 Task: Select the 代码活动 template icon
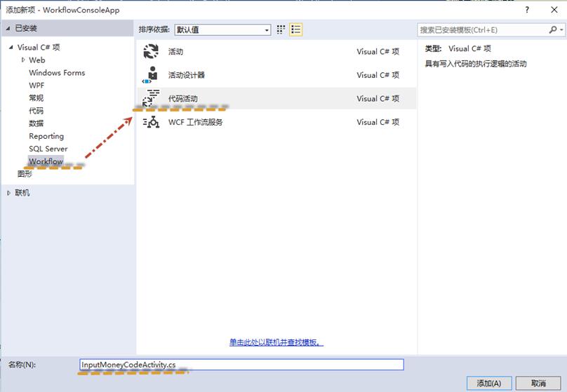pos(151,97)
